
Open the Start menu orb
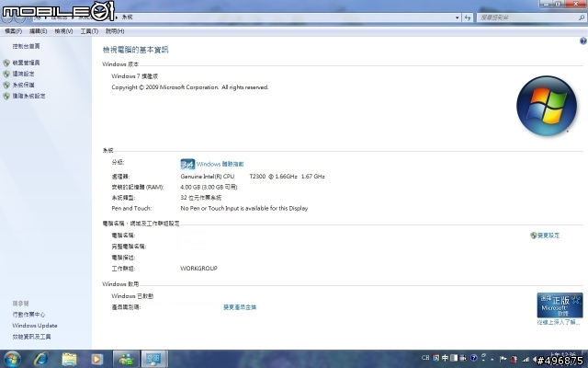(x=12, y=359)
